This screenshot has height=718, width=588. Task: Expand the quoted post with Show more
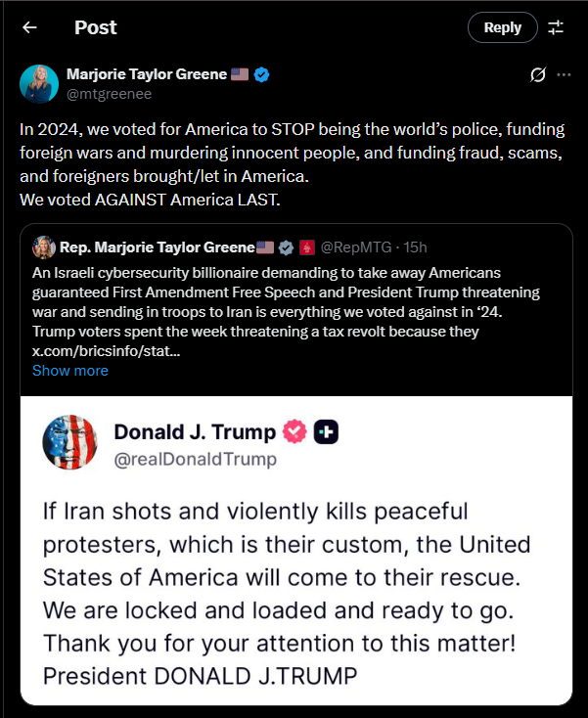click(x=70, y=371)
